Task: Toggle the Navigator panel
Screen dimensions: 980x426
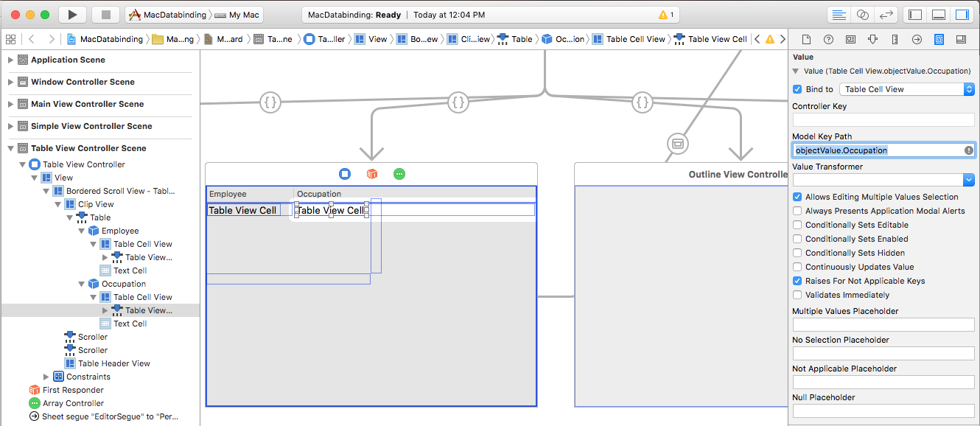Action: click(915, 15)
